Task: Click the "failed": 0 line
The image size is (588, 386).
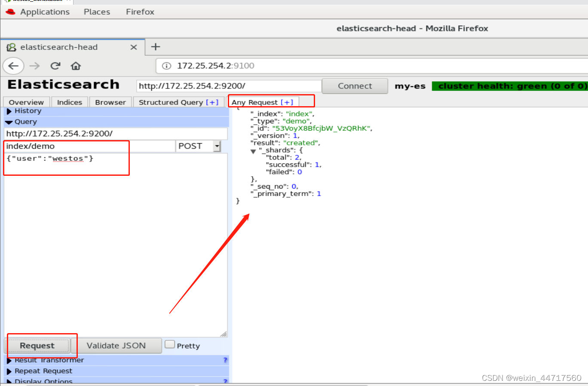Action: (x=284, y=172)
